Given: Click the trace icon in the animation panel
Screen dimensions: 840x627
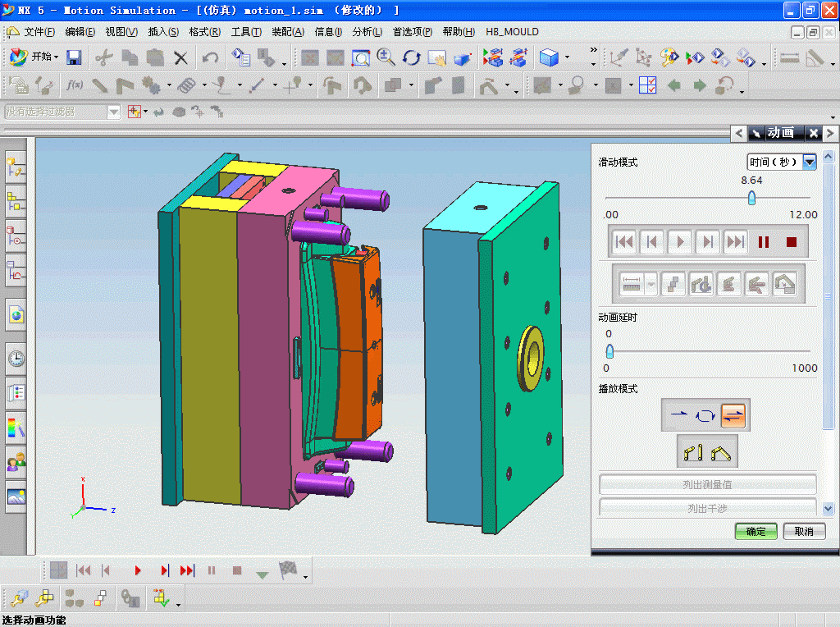Looking at the screenshot, I should pyautogui.click(x=673, y=284).
